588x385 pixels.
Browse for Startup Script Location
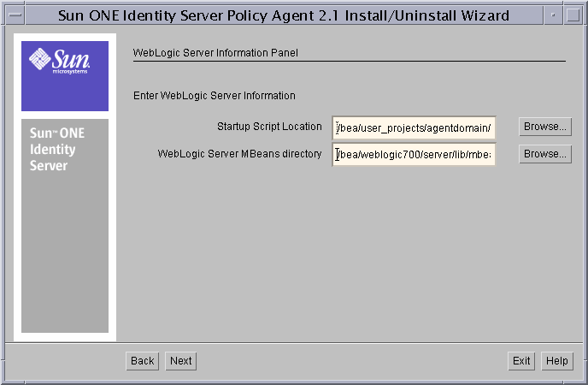545,127
